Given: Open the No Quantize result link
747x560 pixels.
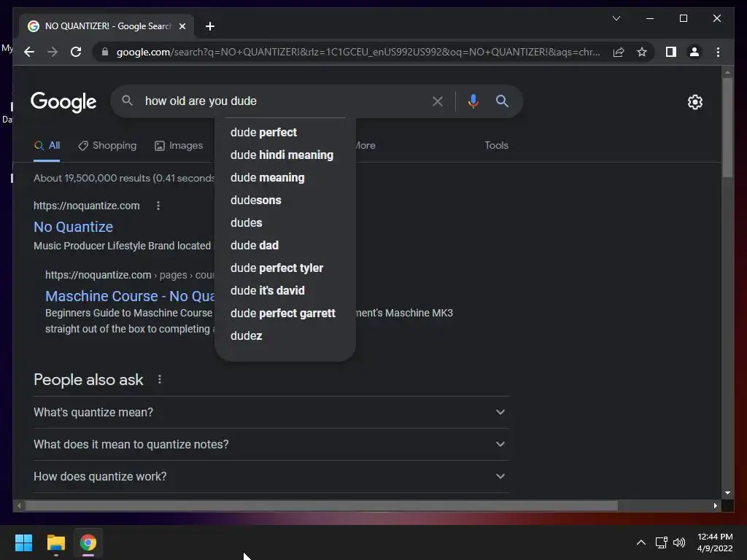Looking at the screenshot, I should click(x=74, y=227).
